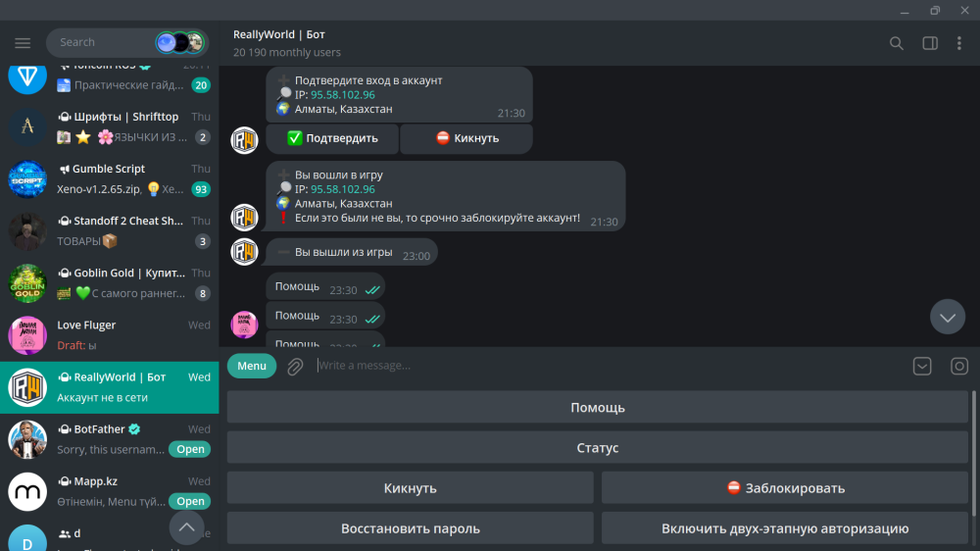Open the stories avatars beside Search
This screenshot has height=551, width=980.
coord(180,42)
